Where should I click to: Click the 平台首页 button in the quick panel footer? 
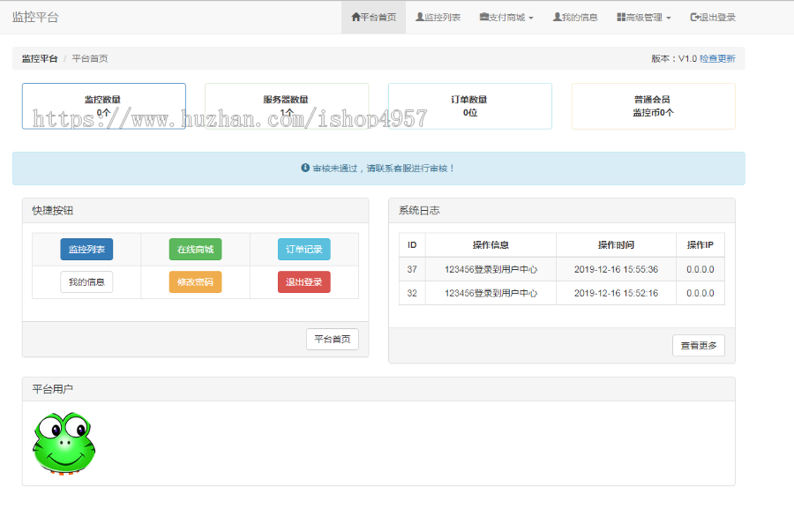point(332,340)
